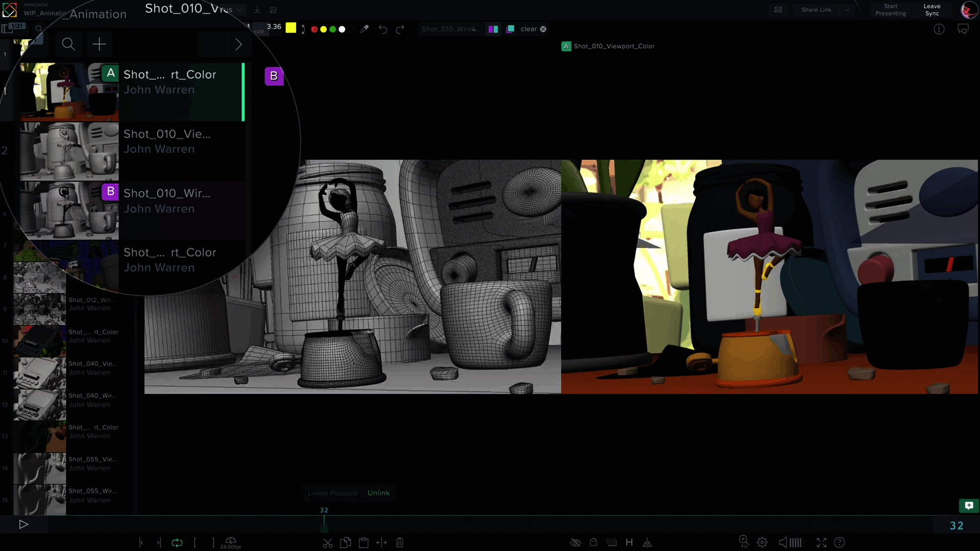Click the trash delete icon
This screenshot has width=980, height=551.
[x=400, y=543]
